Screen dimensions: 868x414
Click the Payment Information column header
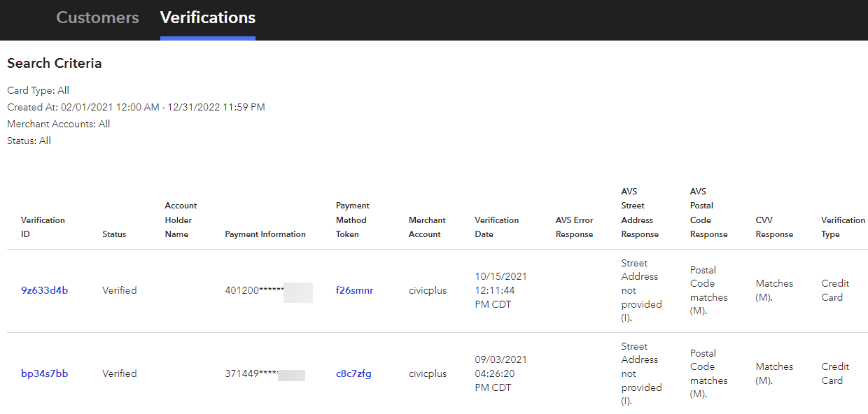coord(265,234)
